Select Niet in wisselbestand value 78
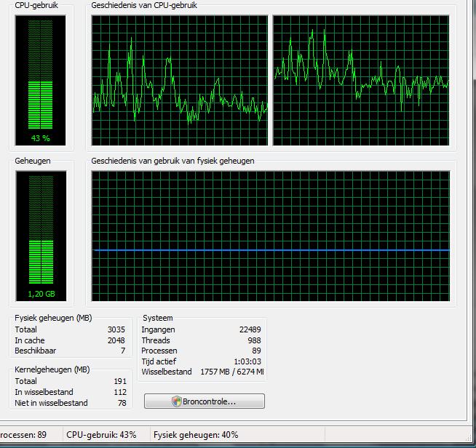The image size is (476, 448). [x=122, y=403]
